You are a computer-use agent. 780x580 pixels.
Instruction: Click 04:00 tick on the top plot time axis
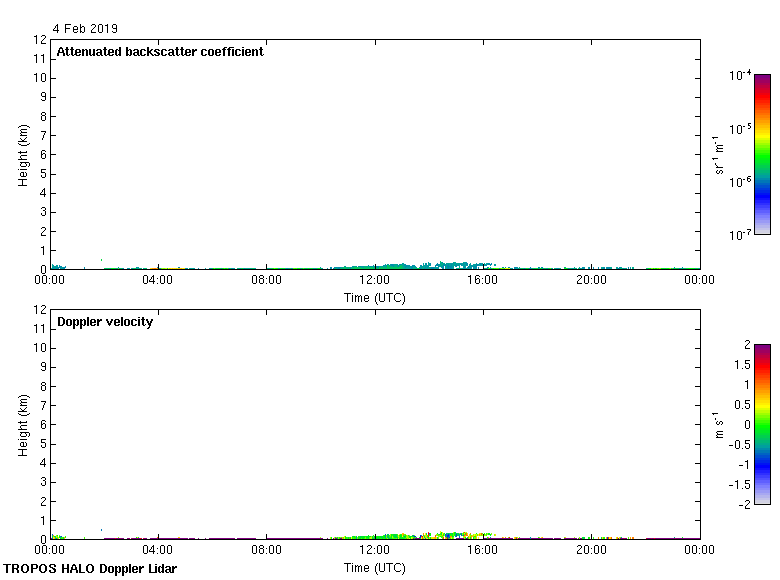pyautogui.click(x=158, y=281)
